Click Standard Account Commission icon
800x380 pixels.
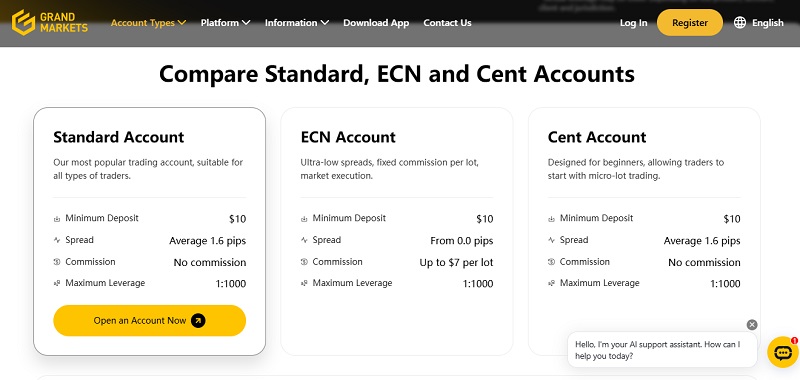(57, 262)
